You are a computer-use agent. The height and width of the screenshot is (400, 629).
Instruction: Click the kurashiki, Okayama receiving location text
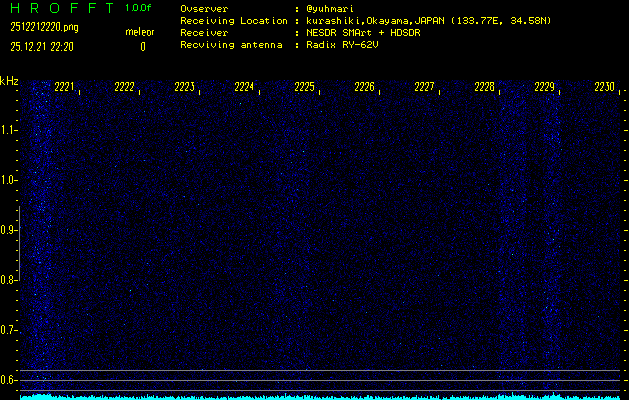[x=428, y=21]
